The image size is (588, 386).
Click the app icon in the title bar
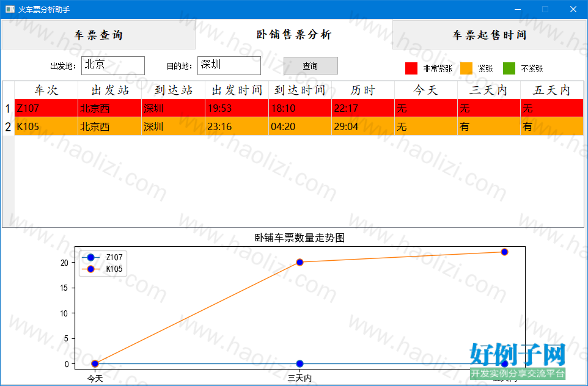[10, 9]
